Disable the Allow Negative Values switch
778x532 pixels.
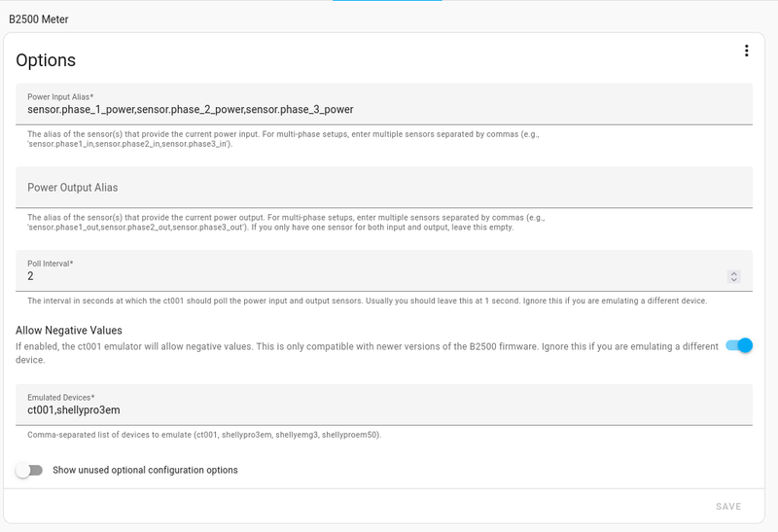click(x=739, y=345)
